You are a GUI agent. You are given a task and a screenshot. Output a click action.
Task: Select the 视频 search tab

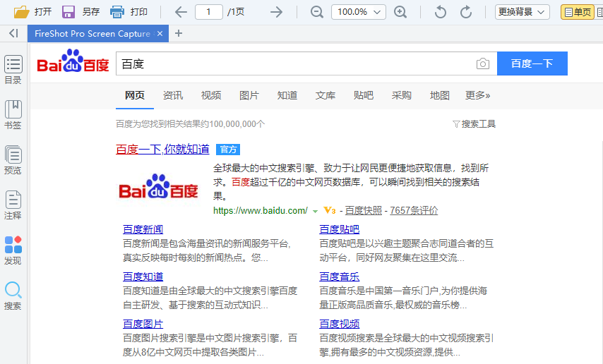pos(210,95)
